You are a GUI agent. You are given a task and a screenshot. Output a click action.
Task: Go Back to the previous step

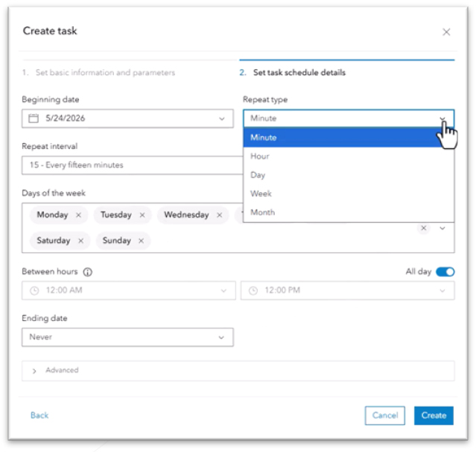click(39, 416)
